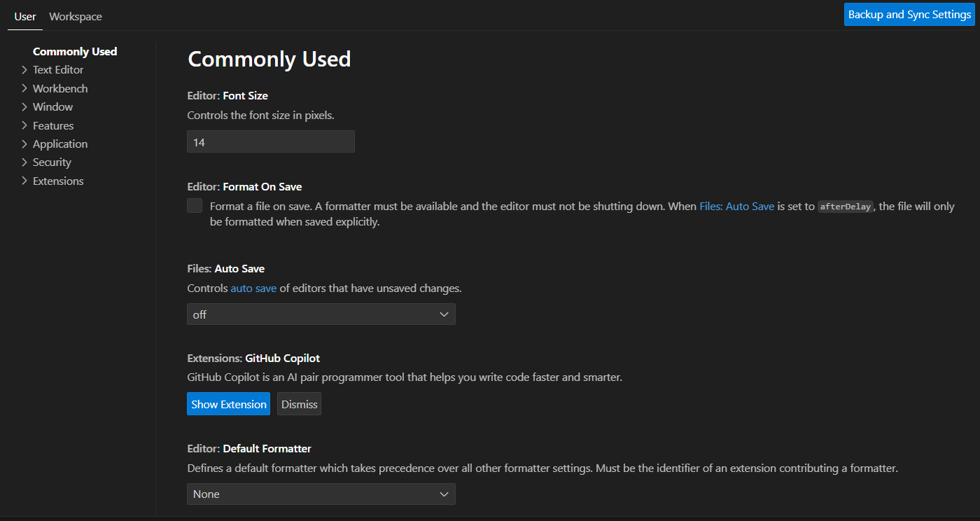
Task: Open the auto save documentation link
Action: tap(253, 288)
